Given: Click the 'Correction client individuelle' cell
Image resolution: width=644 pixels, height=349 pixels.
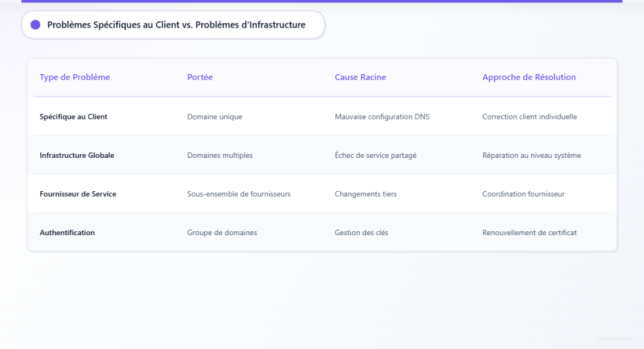Looking at the screenshot, I should (530, 116).
